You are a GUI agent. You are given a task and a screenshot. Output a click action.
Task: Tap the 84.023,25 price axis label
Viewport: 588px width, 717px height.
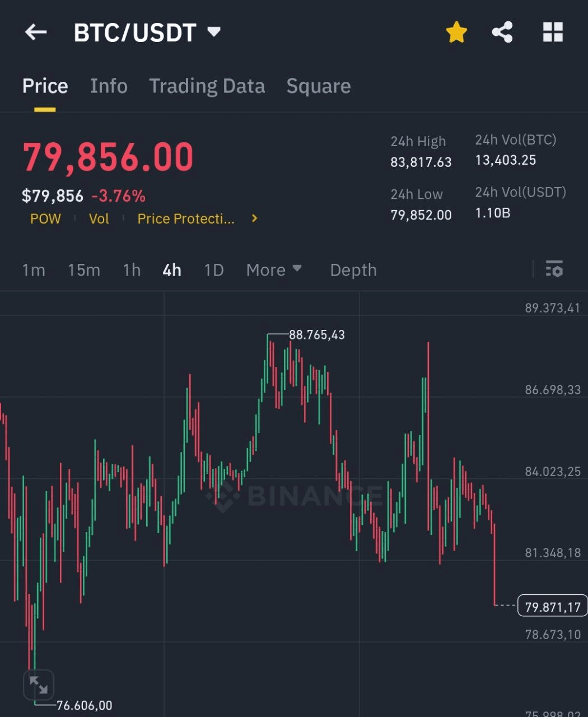coord(553,472)
